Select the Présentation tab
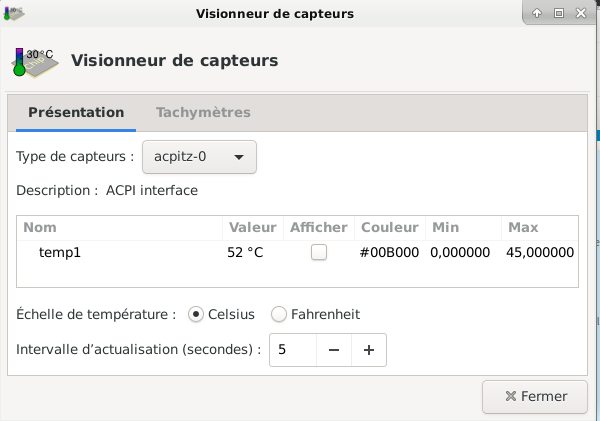600x421 pixels. click(x=76, y=113)
